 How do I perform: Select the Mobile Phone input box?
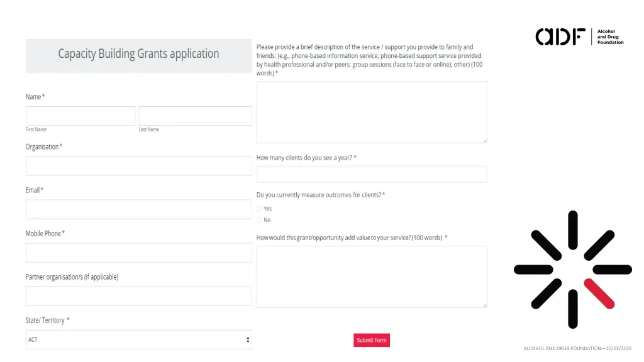coord(138,253)
